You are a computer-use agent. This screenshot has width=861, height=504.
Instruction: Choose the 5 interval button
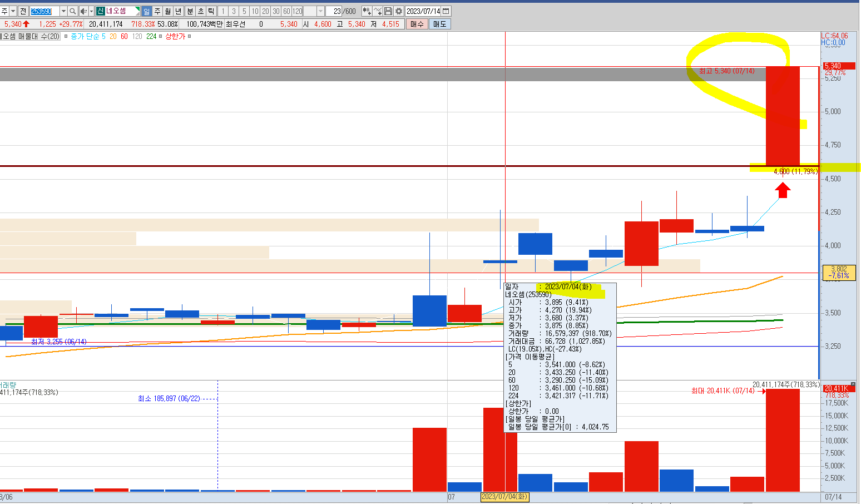[244, 11]
